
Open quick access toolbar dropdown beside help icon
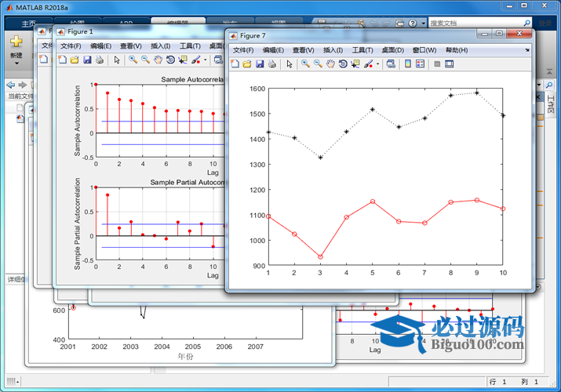coord(421,24)
